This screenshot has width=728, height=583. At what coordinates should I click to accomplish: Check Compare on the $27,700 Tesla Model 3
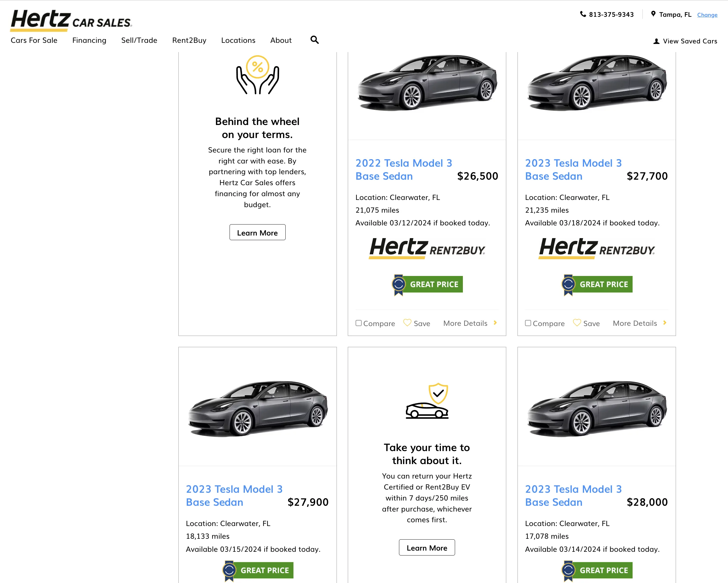(528, 323)
